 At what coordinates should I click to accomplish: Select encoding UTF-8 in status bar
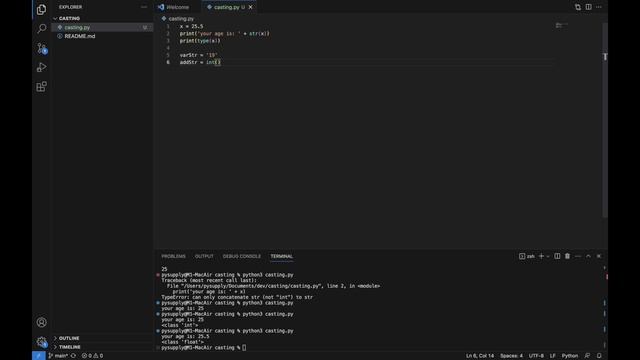tap(536, 356)
